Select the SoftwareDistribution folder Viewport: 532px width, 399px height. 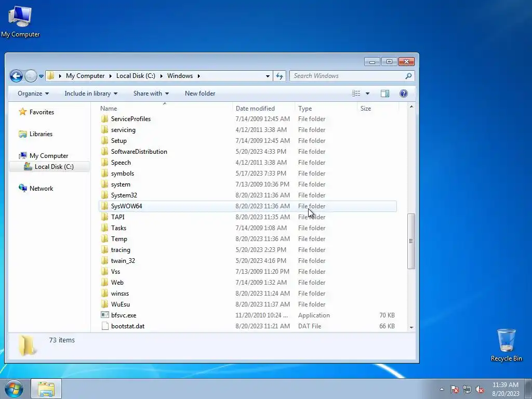click(139, 152)
